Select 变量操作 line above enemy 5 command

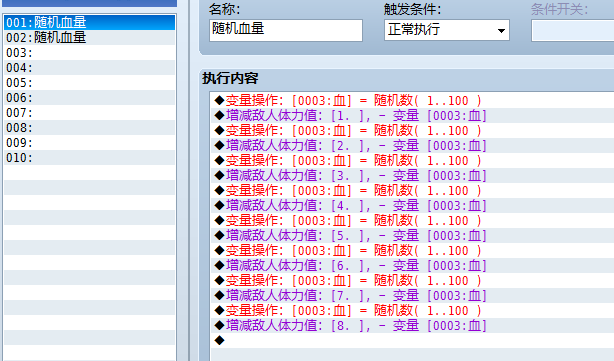tap(413, 220)
